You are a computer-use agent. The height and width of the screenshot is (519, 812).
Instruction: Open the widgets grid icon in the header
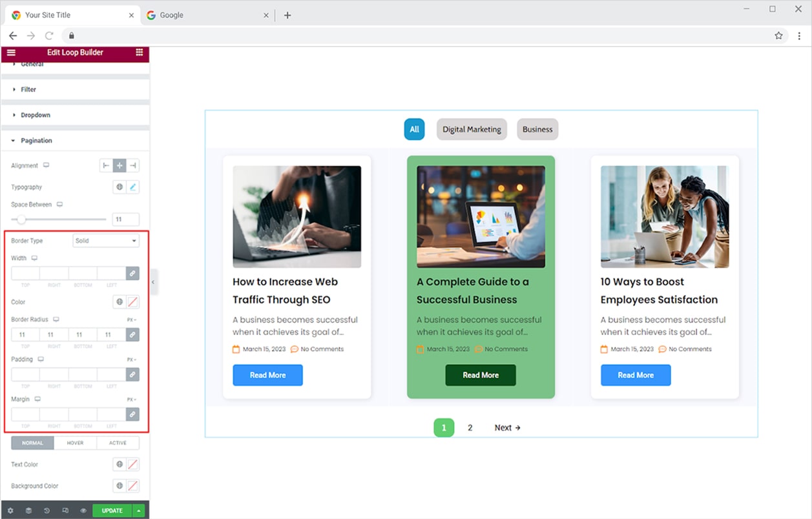tap(139, 52)
